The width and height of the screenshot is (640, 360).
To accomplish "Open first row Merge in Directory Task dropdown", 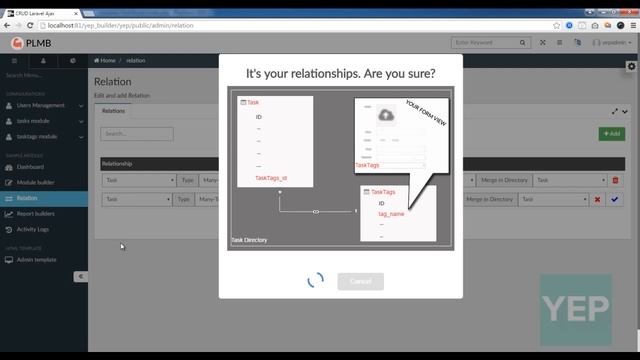I will [570, 180].
